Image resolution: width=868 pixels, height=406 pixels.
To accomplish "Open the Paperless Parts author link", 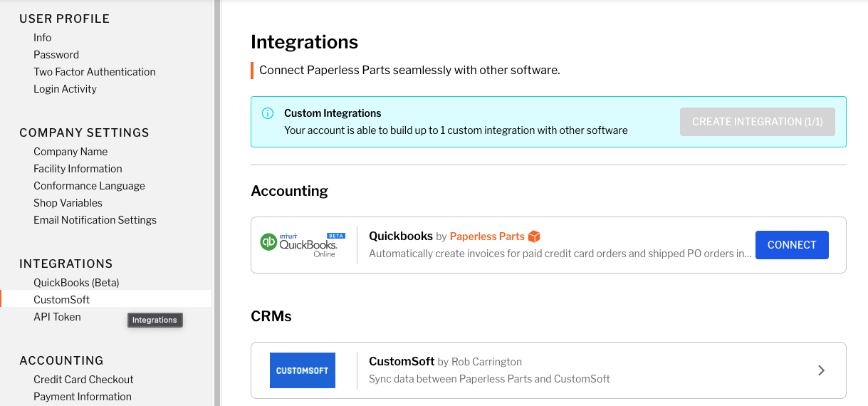I will point(487,236).
